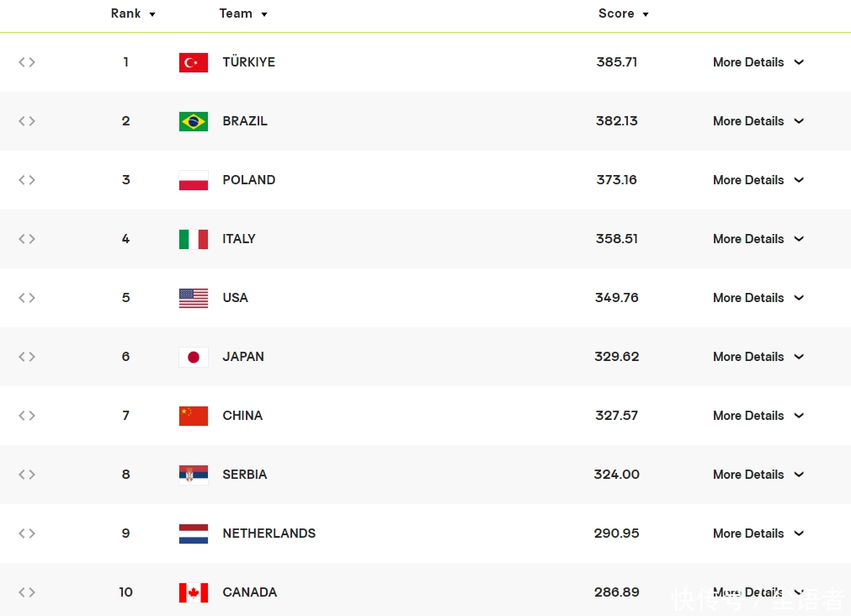
Task: Click the China flag icon
Action: (194, 416)
